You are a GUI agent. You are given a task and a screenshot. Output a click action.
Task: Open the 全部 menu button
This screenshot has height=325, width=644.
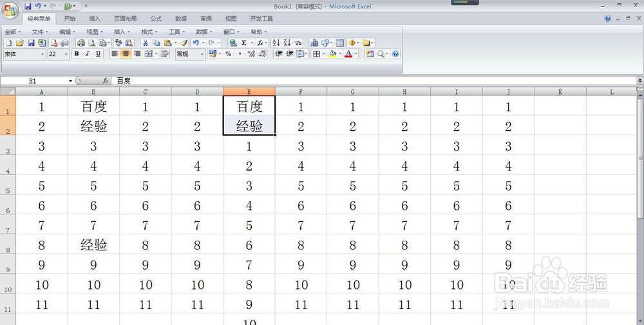(12, 32)
